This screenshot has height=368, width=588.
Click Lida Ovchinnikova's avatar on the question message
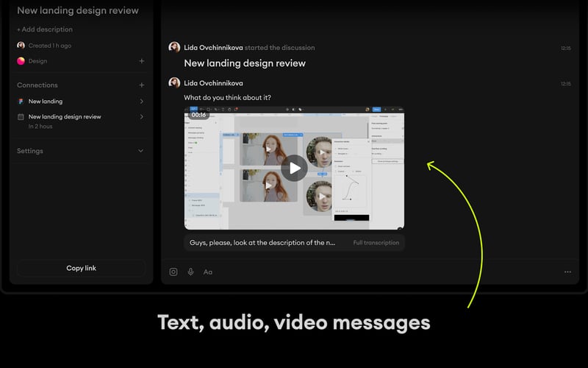[174, 82]
